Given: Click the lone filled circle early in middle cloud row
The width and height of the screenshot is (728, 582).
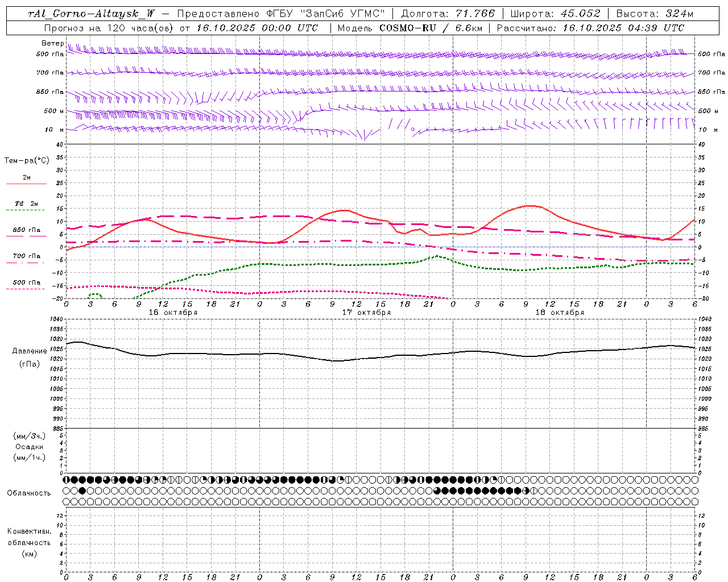Looking at the screenshot, I should (x=82, y=490).
